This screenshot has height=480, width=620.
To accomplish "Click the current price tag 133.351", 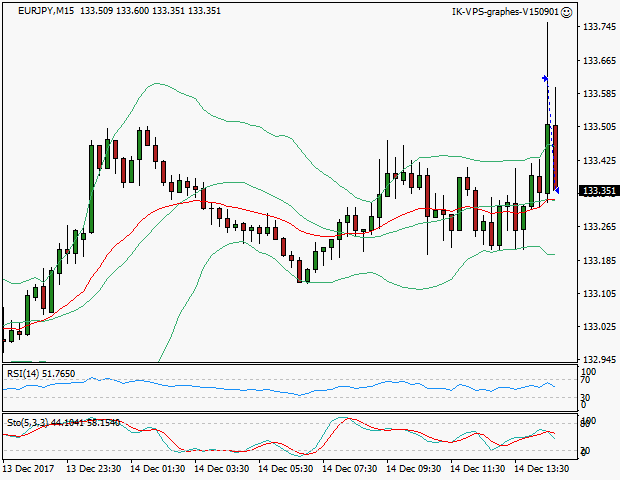I will [597, 191].
